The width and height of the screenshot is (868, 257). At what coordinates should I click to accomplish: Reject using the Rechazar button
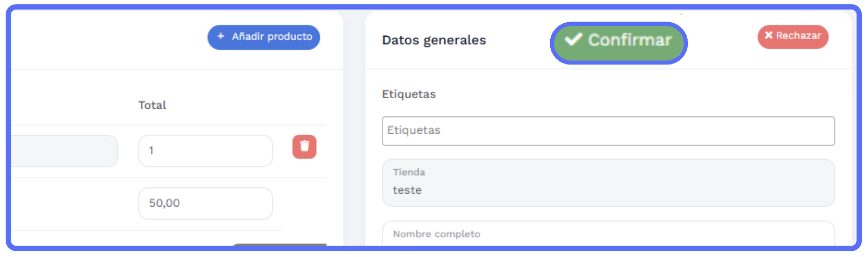click(793, 36)
